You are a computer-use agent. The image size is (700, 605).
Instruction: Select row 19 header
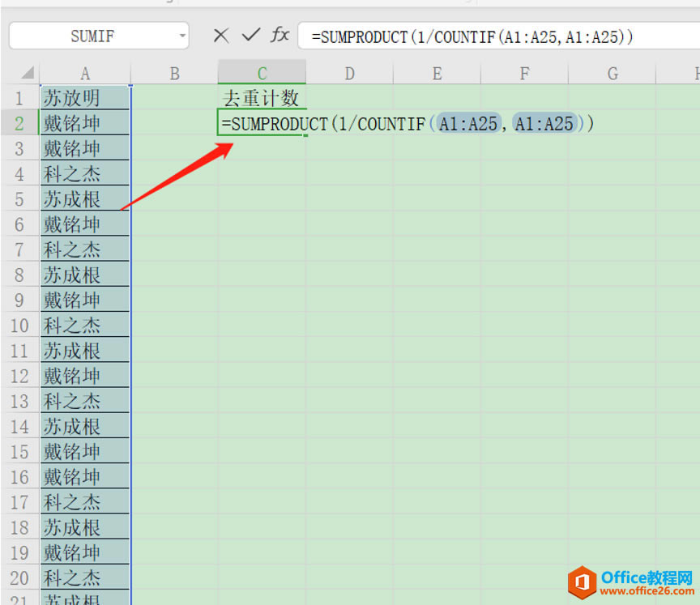pos(19,552)
